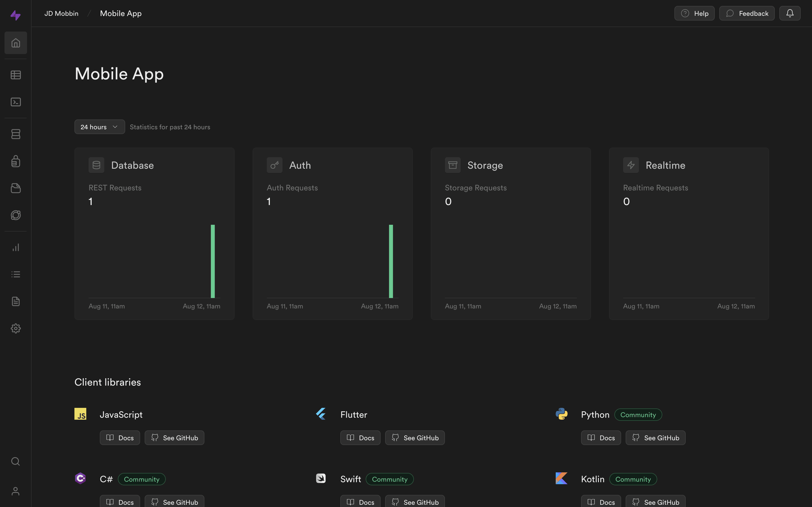Click the Help button
Screen dimensions: 812x507
tap(694, 14)
